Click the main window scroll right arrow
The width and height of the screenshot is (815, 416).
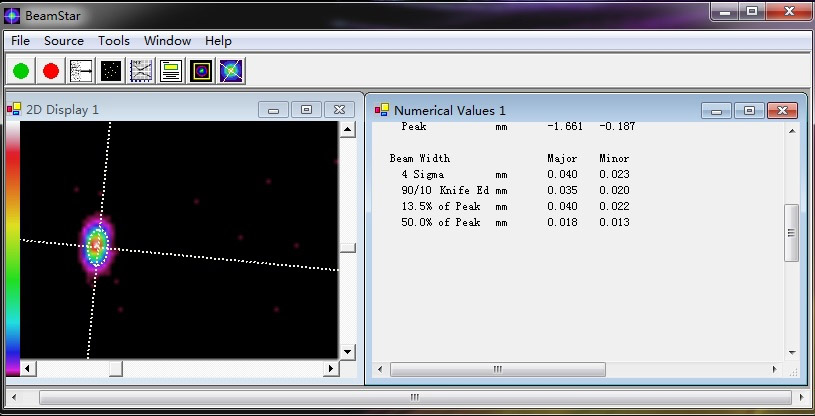coord(802,398)
